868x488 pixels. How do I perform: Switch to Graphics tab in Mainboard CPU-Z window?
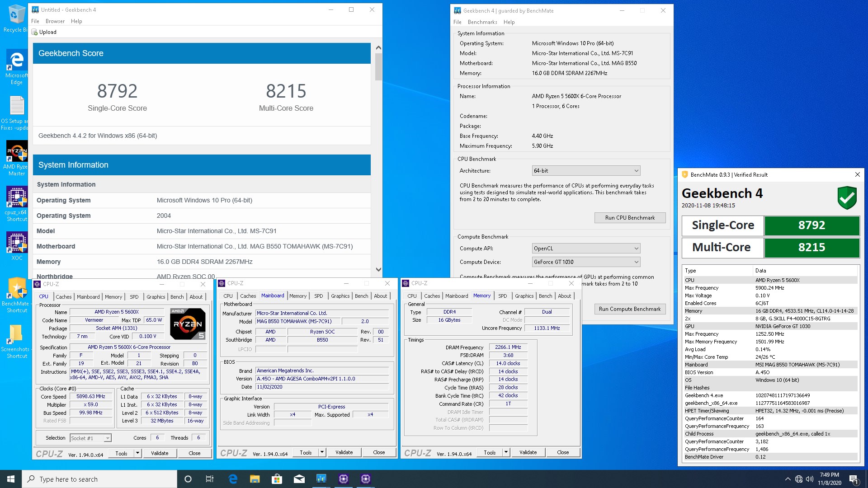[x=340, y=296]
